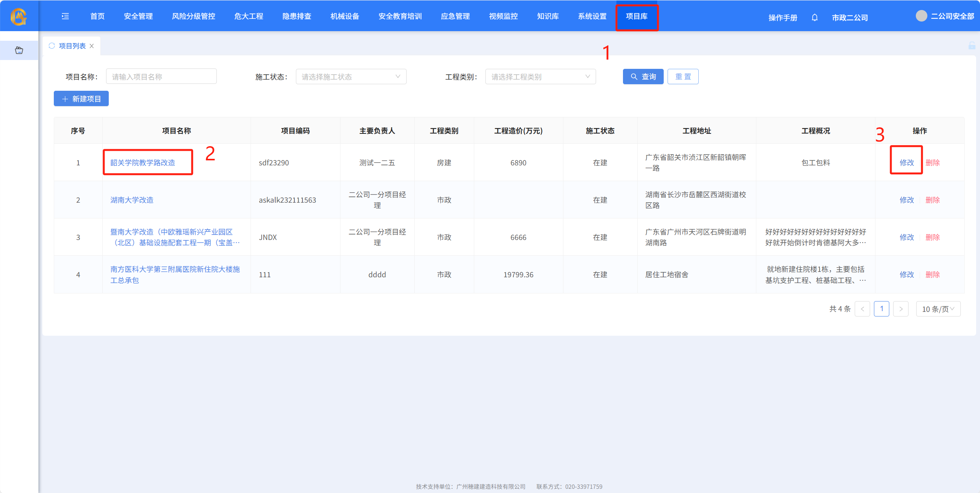This screenshot has height=493, width=980.
Task: Expand the 工程类别 dropdown
Action: [540, 77]
